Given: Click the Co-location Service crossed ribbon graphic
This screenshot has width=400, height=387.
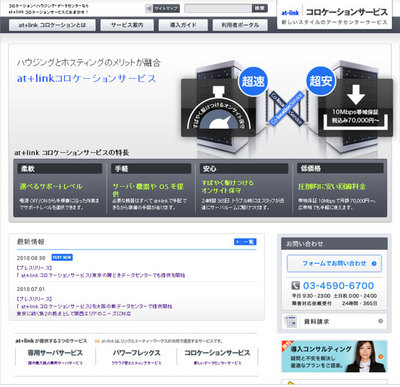Looking at the screenshot, I should [287, 109].
